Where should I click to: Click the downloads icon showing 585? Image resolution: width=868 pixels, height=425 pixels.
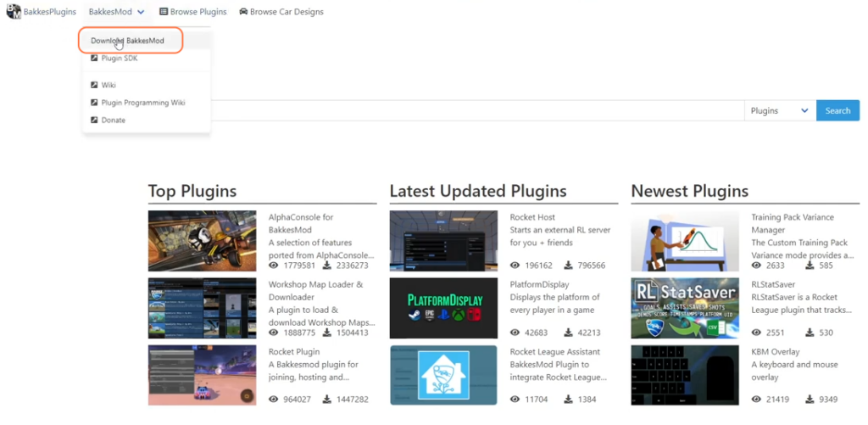click(810, 266)
